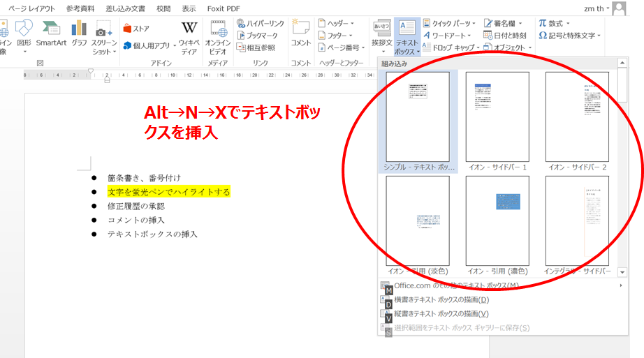Open the 校閲 review tab
Screen dimensions: 644x358
coord(163,8)
